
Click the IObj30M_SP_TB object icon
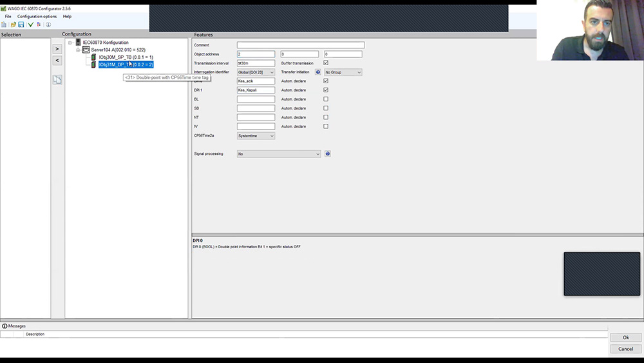93,57
